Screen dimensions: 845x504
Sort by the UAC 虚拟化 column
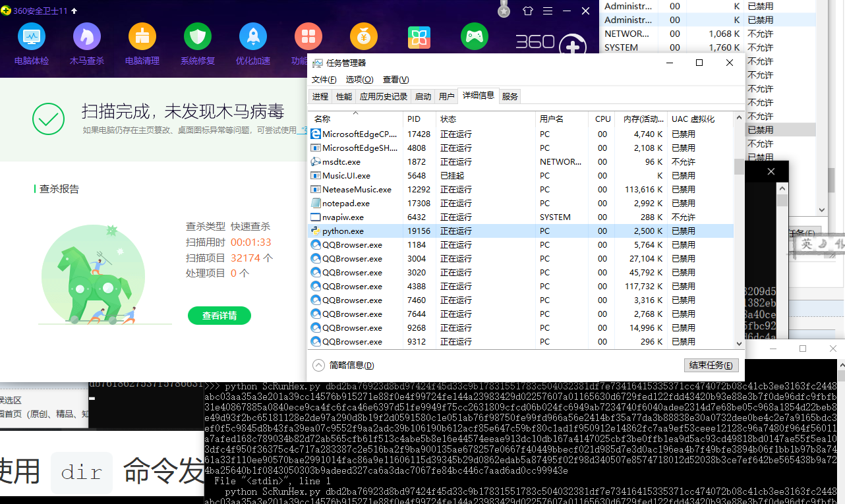pyautogui.click(x=700, y=119)
